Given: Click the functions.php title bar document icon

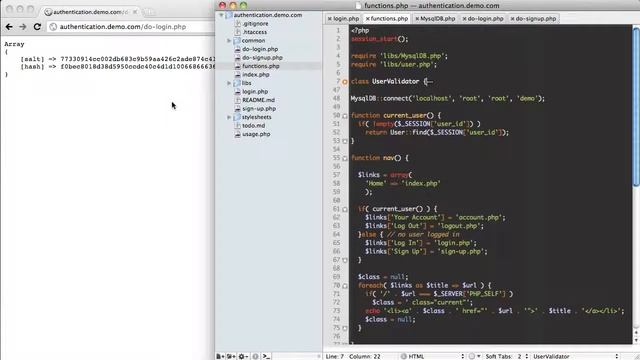Looking at the screenshot, I should pos(358,6).
